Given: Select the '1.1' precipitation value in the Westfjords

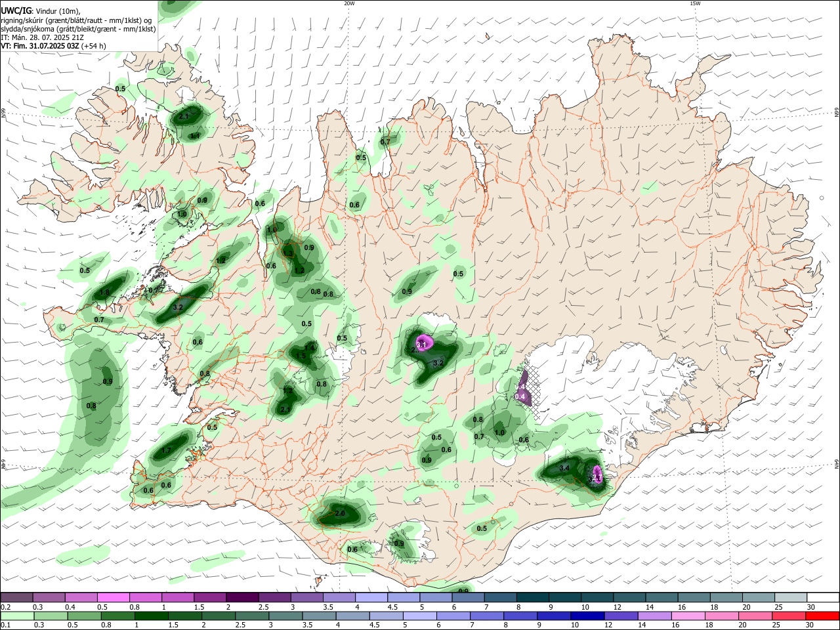Looking at the screenshot, I should pos(195,136).
